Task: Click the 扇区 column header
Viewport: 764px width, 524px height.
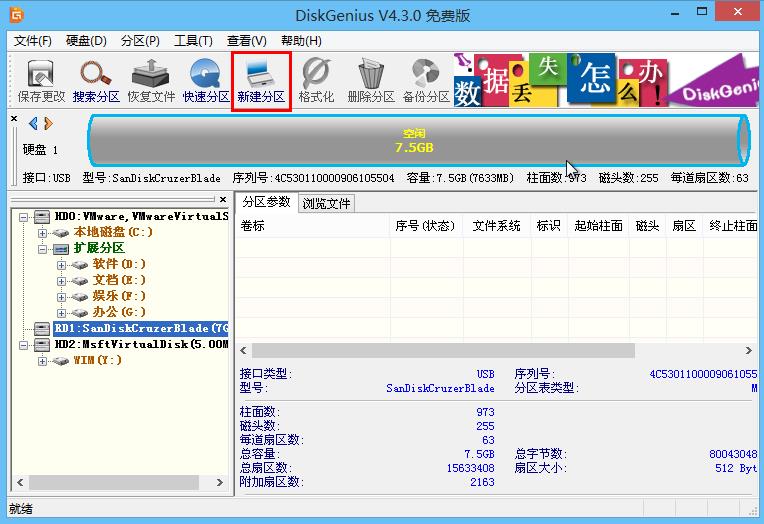Action: [684, 226]
